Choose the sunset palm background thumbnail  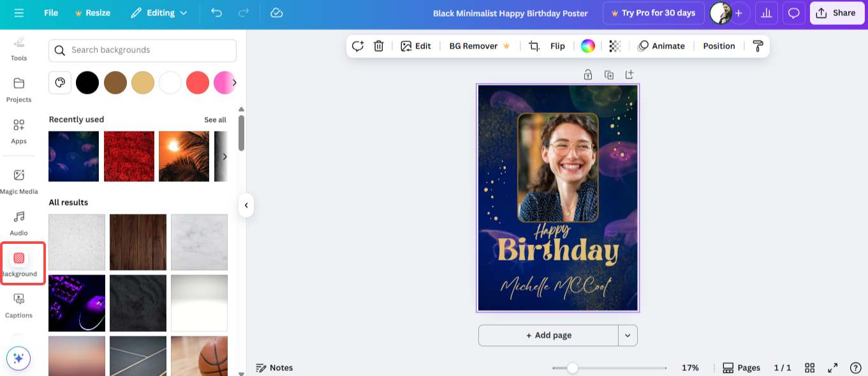click(184, 156)
